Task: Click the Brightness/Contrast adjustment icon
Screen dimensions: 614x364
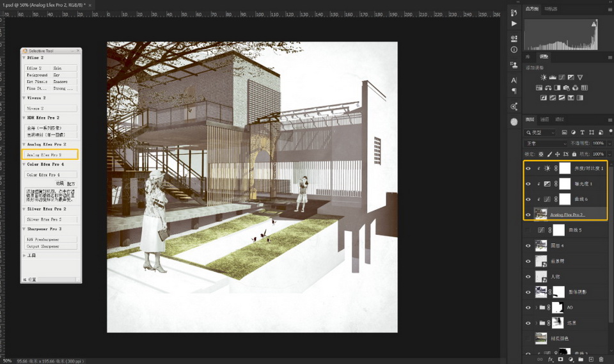Action: click(544, 77)
